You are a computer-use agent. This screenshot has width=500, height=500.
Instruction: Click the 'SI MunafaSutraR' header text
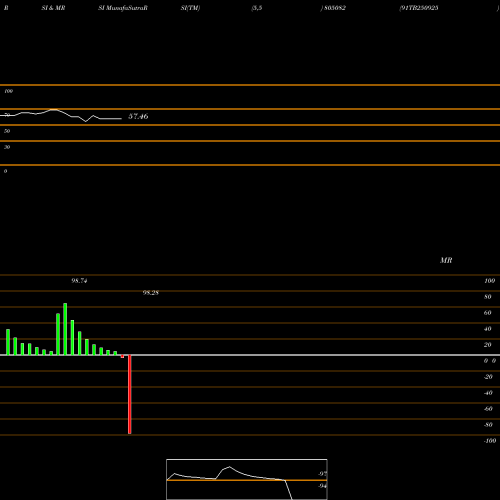pyautogui.click(x=123, y=8)
